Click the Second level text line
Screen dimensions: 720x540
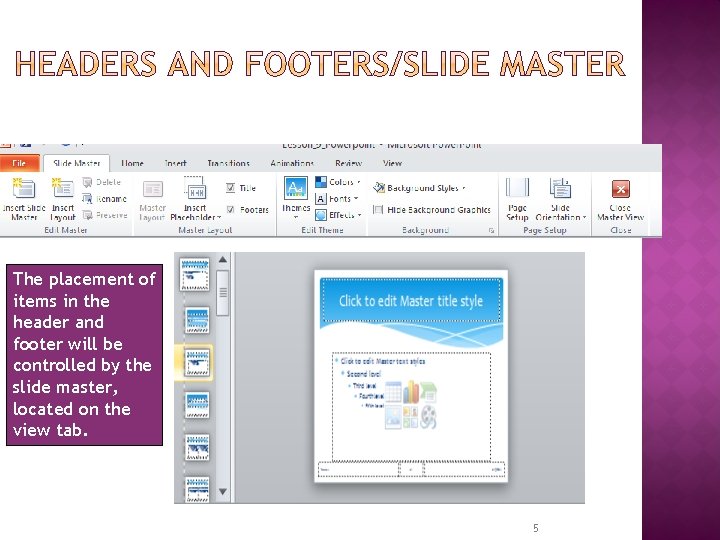tap(364, 374)
